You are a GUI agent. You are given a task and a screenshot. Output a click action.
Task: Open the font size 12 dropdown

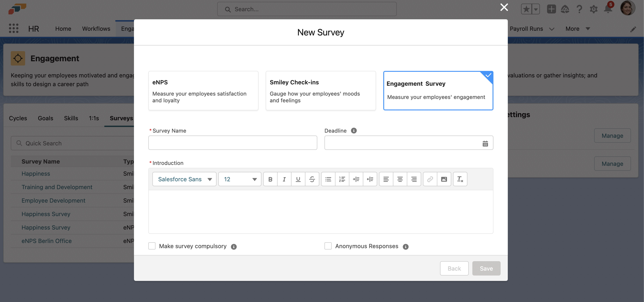240,179
